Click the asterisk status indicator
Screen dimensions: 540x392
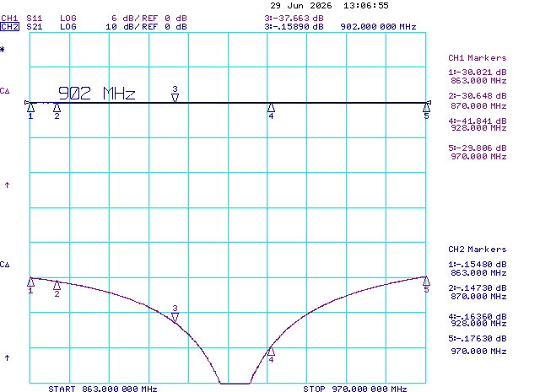coord(3,50)
